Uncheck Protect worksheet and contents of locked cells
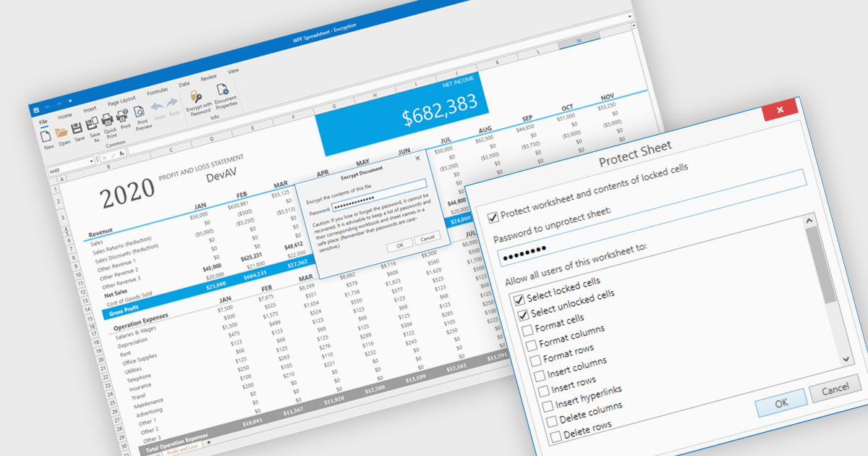 (493, 216)
